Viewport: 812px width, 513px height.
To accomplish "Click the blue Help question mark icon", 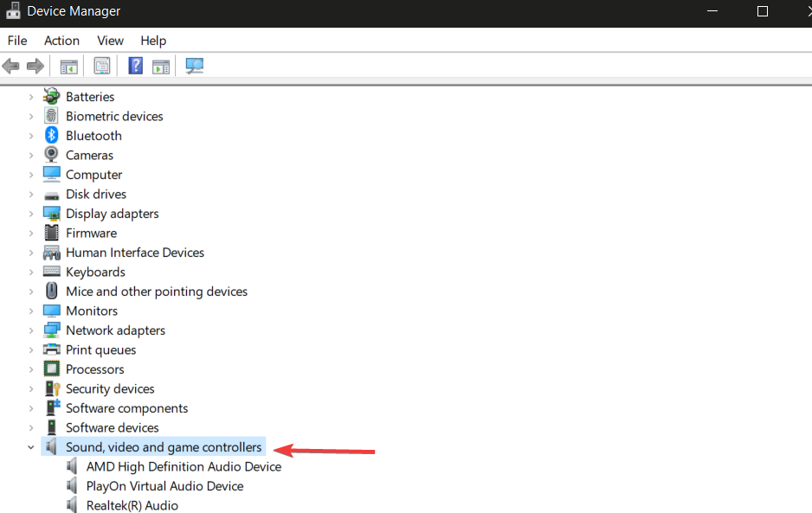I will pos(135,66).
